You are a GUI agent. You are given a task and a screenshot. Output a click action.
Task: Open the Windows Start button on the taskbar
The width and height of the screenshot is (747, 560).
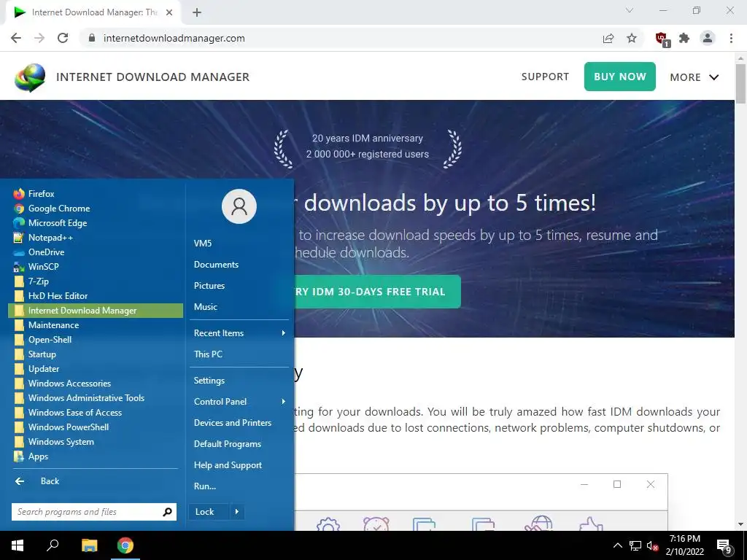tap(18, 545)
